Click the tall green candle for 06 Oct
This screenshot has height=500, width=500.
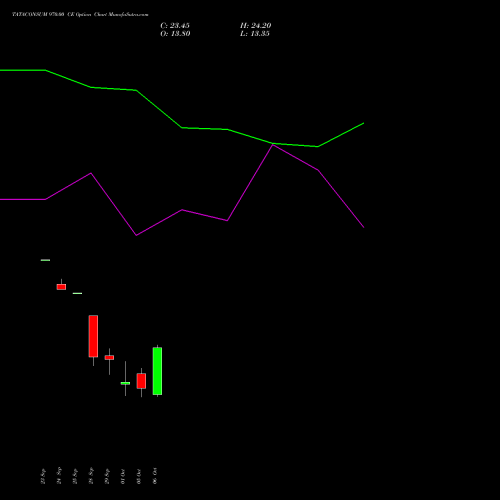coord(157,371)
